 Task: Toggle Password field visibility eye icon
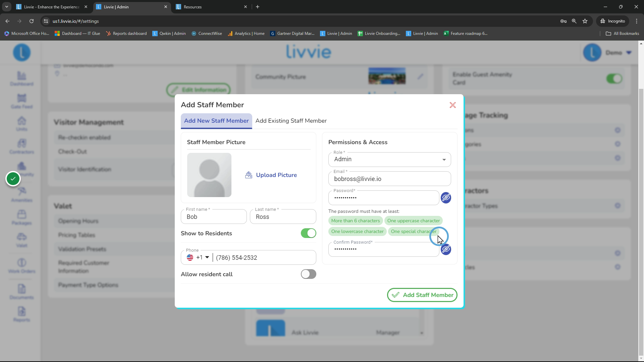tap(446, 198)
